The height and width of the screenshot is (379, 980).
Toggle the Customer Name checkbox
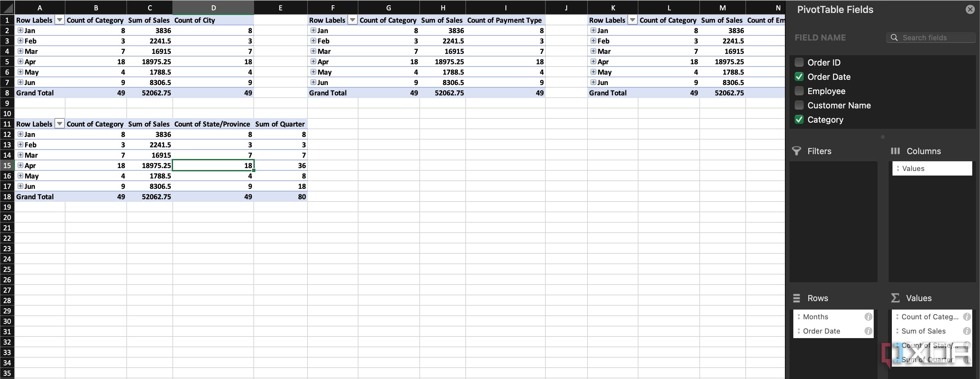point(799,105)
